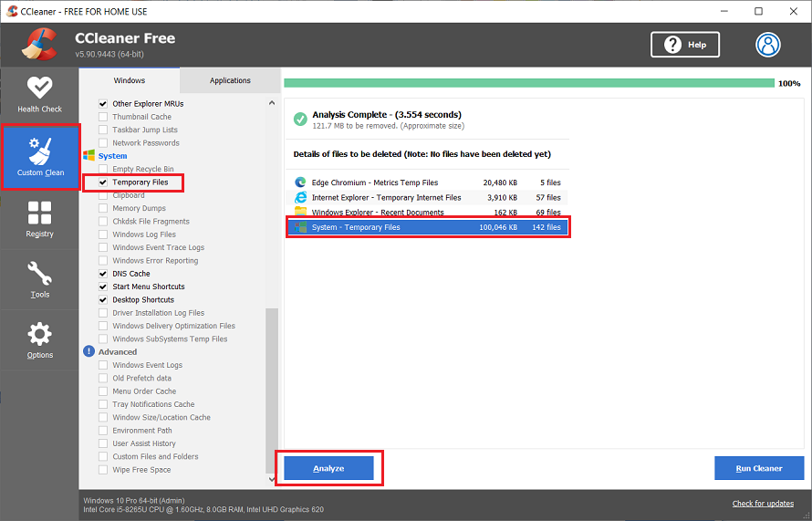Enable the Empty Recycle Bin checkbox
This screenshot has width=812, height=521.
point(103,170)
